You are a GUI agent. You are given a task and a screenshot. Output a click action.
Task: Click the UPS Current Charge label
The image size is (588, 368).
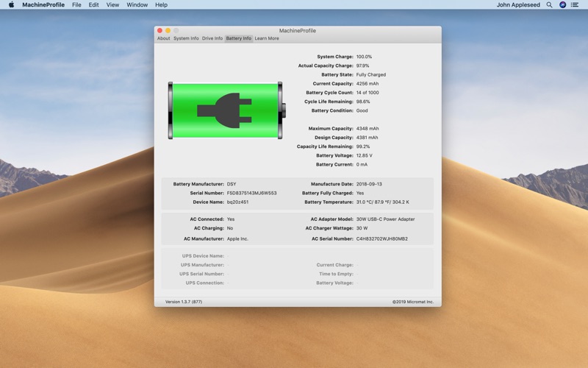(335, 265)
